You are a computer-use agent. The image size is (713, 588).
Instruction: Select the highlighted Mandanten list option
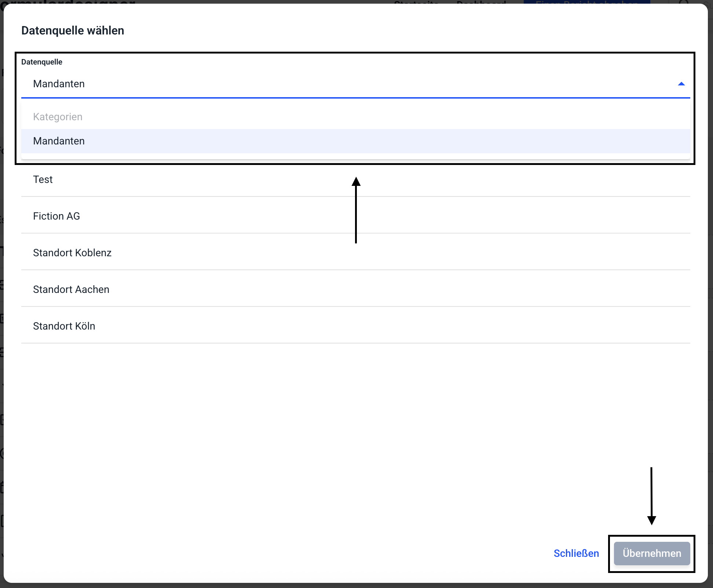[59, 141]
